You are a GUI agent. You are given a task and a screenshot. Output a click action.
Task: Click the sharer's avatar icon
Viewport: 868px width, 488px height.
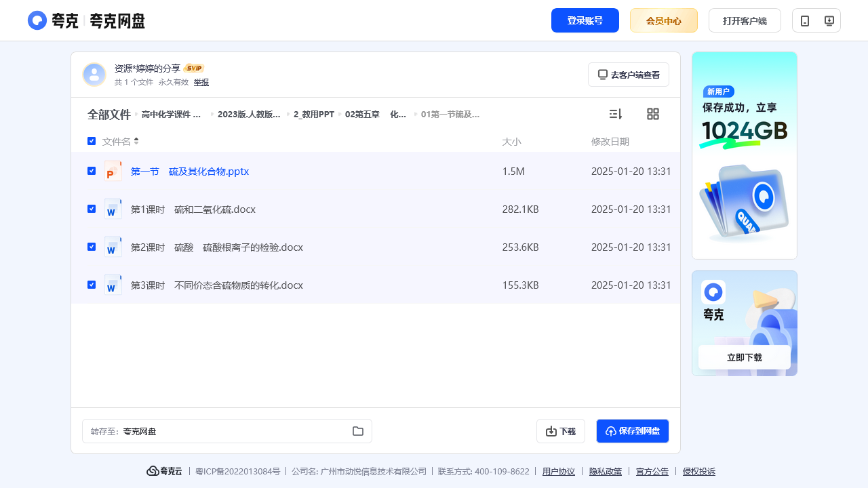pos(94,75)
